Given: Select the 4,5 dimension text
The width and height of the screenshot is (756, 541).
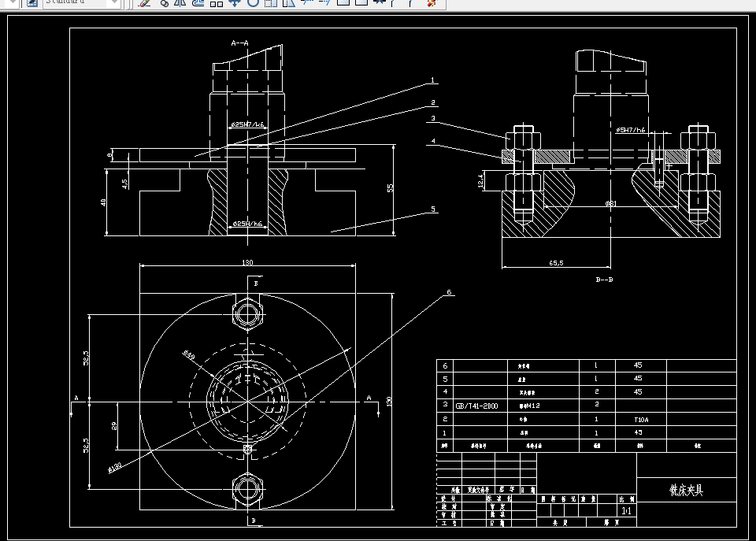Looking at the screenshot, I should 124,183.
